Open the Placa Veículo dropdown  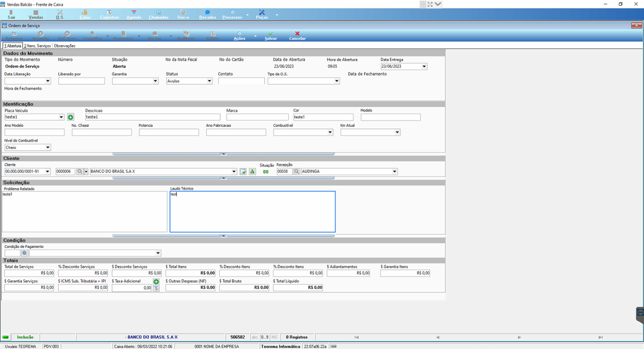61,117
